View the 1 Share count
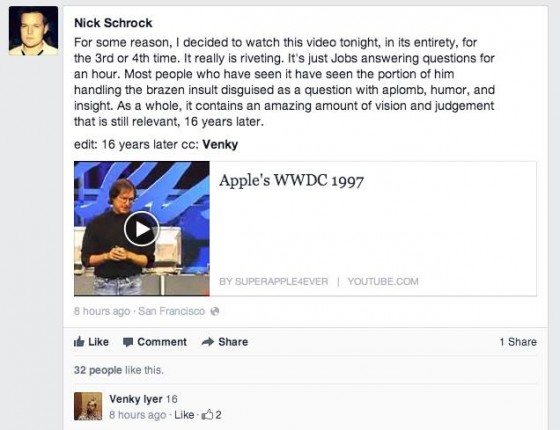The height and width of the screenshot is (430, 560). click(x=518, y=342)
